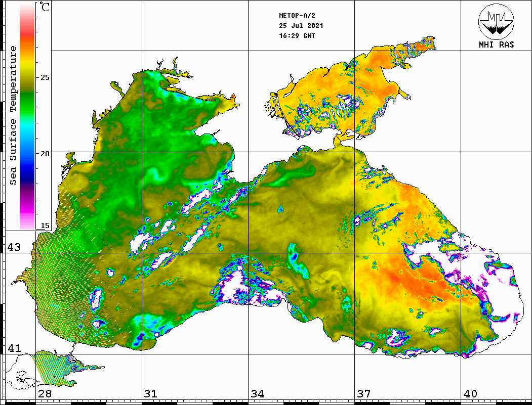This screenshot has width=532, height=405.
Task: Click the 34 longitude label
Action: (257, 394)
